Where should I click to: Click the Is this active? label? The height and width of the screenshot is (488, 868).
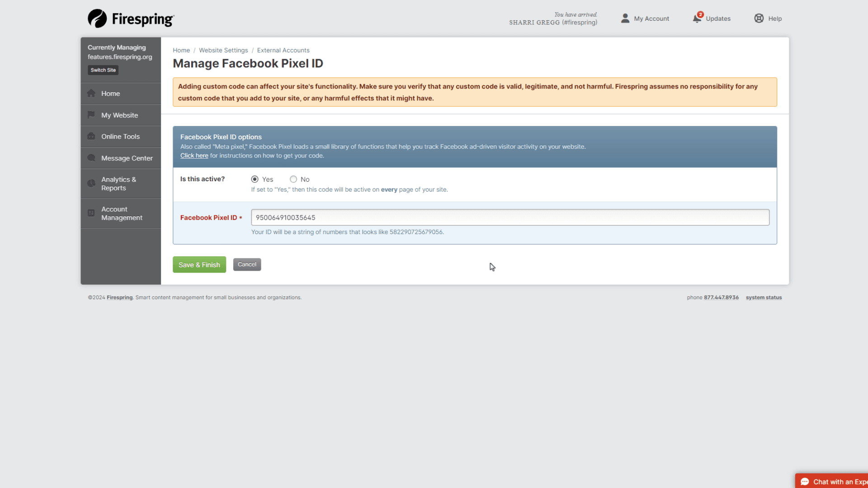click(x=203, y=179)
